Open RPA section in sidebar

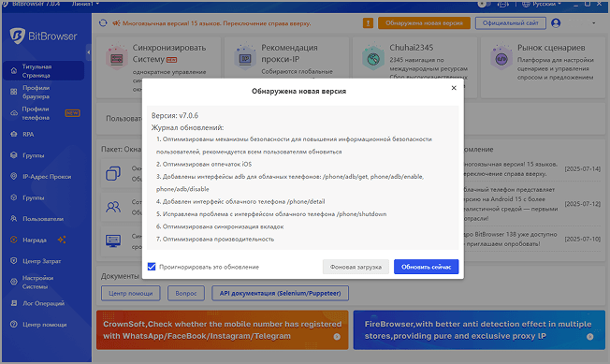tap(43, 134)
